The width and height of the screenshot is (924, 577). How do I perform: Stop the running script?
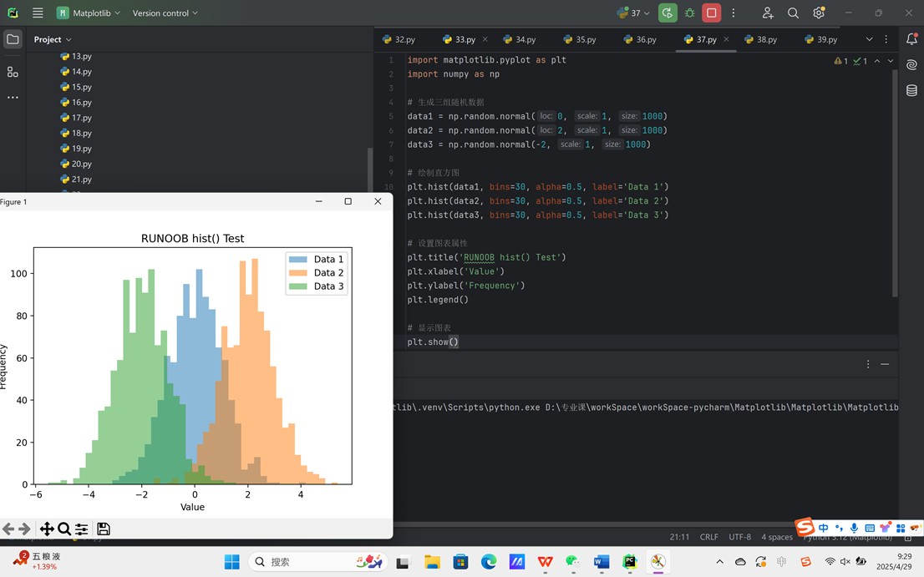[712, 13]
